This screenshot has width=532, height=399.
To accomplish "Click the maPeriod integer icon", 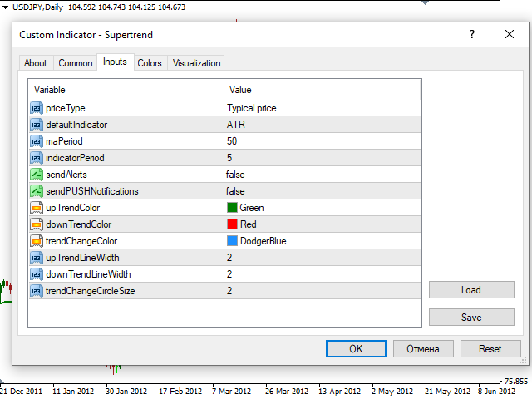I will click(x=36, y=141).
